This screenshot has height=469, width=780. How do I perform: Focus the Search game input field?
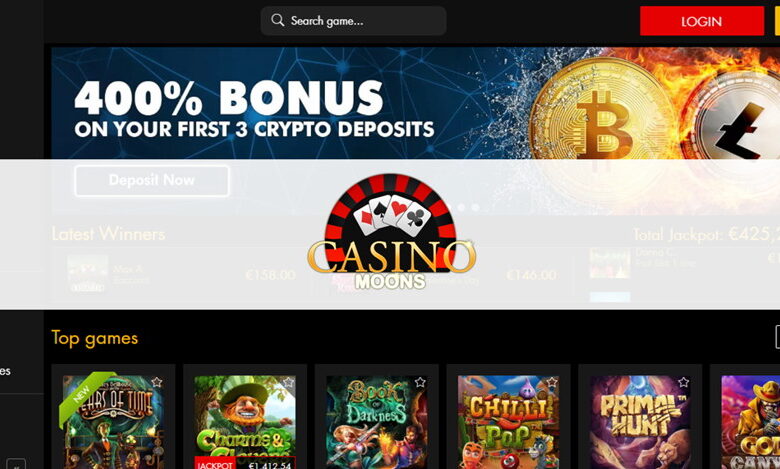[353, 21]
